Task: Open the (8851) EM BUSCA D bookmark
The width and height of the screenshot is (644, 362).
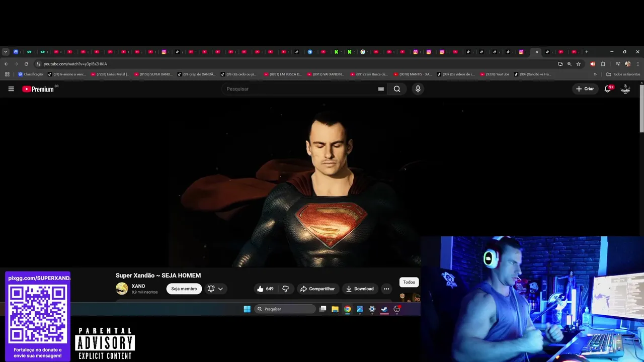Action: 283,74
